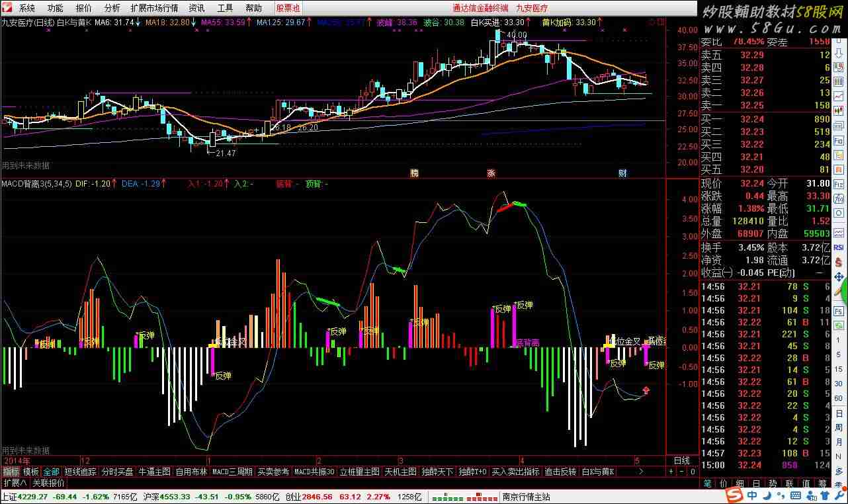
Task: Select the 值 tab under trade list
Action: [806, 483]
